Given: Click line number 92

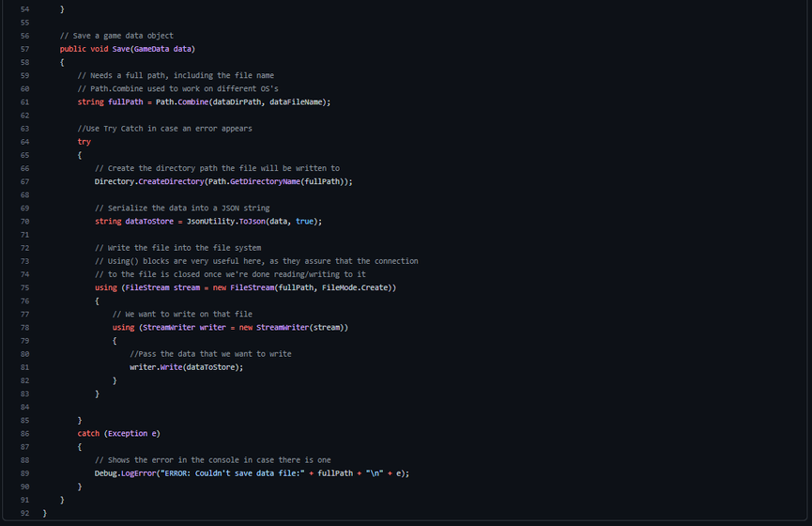Looking at the screenshot, I should (24, 513).
